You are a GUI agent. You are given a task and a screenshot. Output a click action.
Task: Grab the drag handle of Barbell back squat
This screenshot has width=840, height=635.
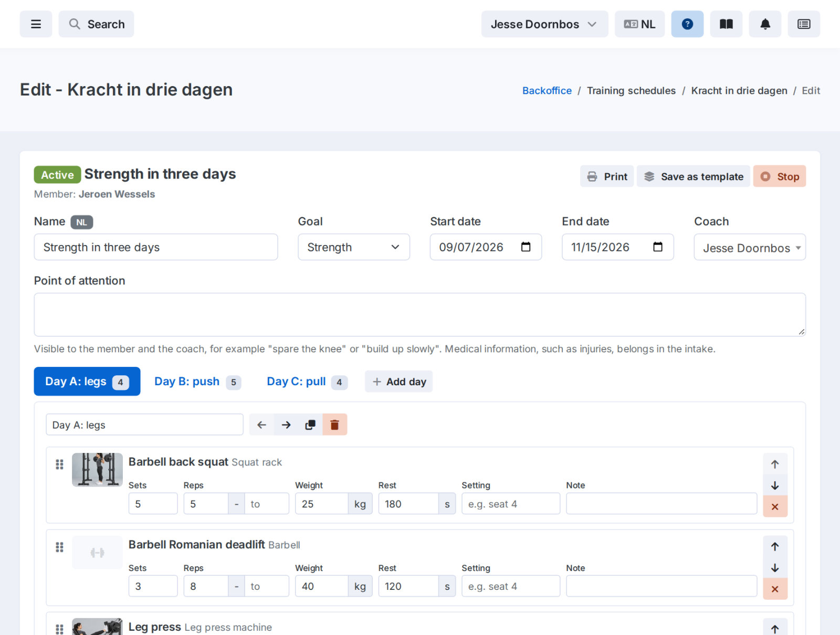click(59, 464)
